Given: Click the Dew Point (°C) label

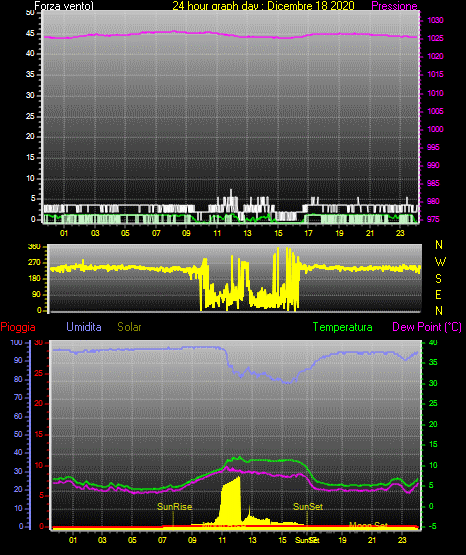Looking at the screenshot, I should [x=427, y=327].
